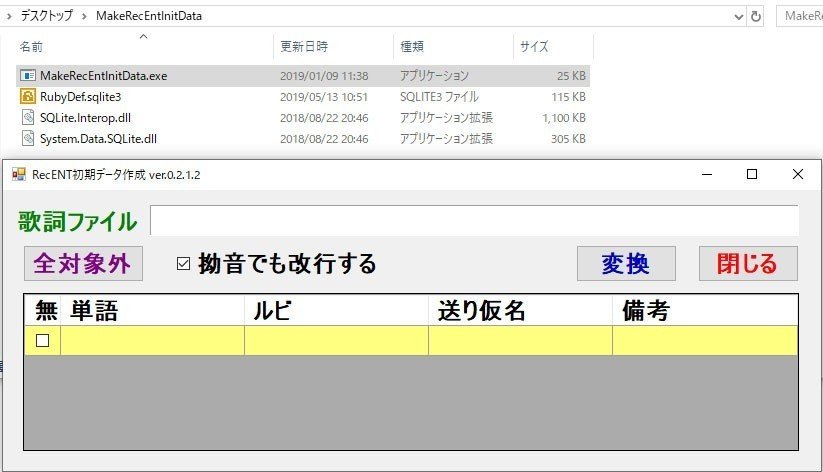Screen dimensions: 823x472
Task: Click the 変換 convert button
Action: [x=626, y=264]
